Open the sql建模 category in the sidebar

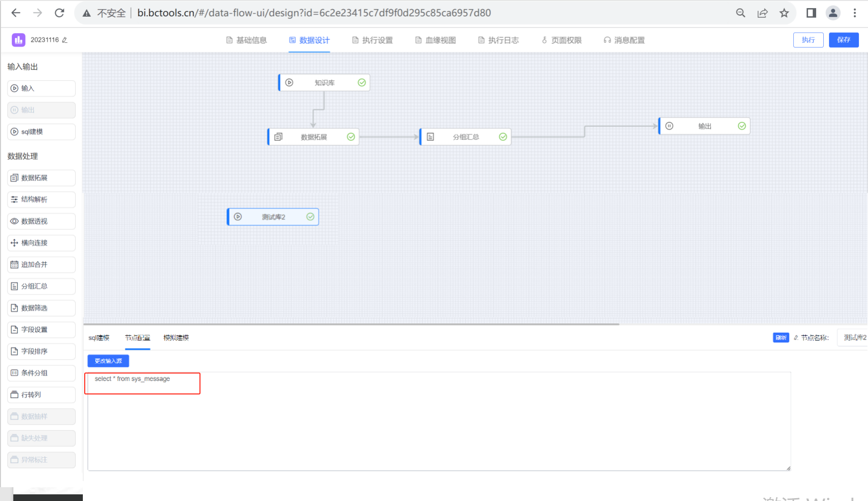(x=41, y=131)
